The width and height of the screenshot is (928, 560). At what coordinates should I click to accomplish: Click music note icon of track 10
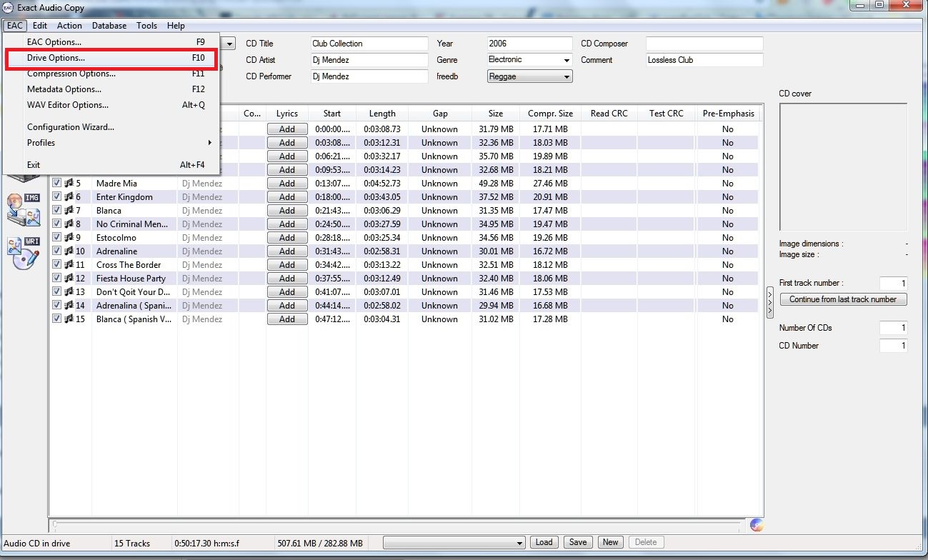(x=69, y=251)
